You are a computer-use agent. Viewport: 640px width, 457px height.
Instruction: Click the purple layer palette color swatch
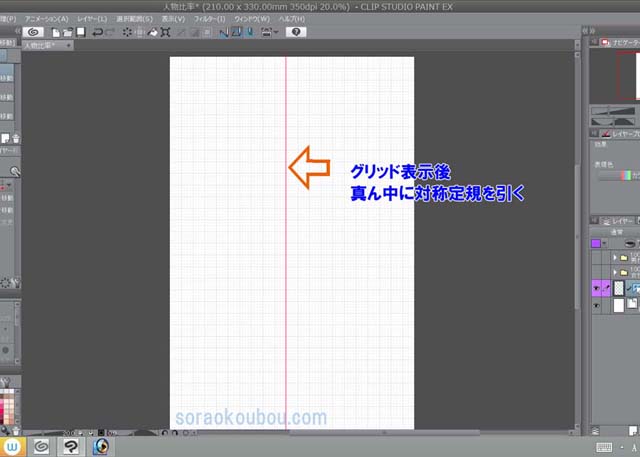click(596, 244)
